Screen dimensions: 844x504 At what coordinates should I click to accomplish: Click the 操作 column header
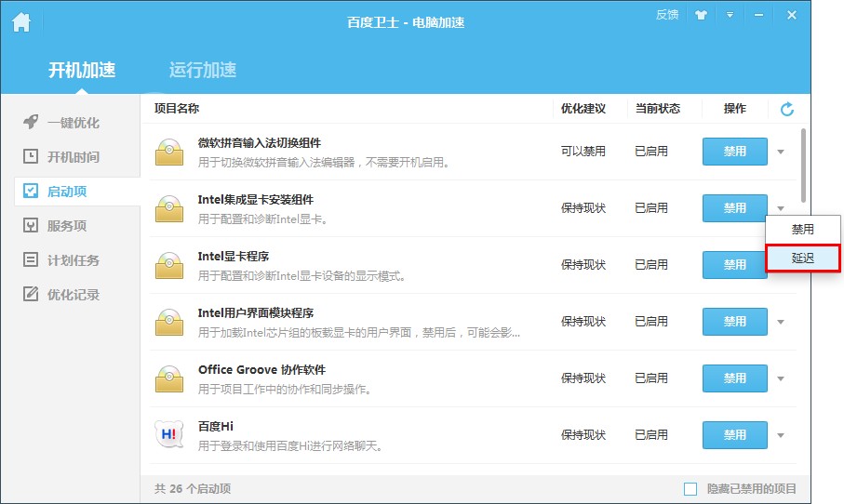tap(735, 109)
